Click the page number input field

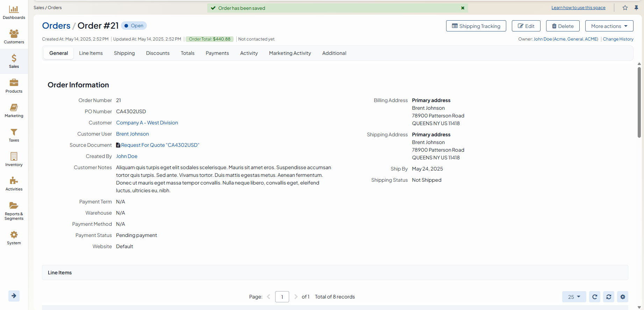pyautogui.click(x=282, y=297)
